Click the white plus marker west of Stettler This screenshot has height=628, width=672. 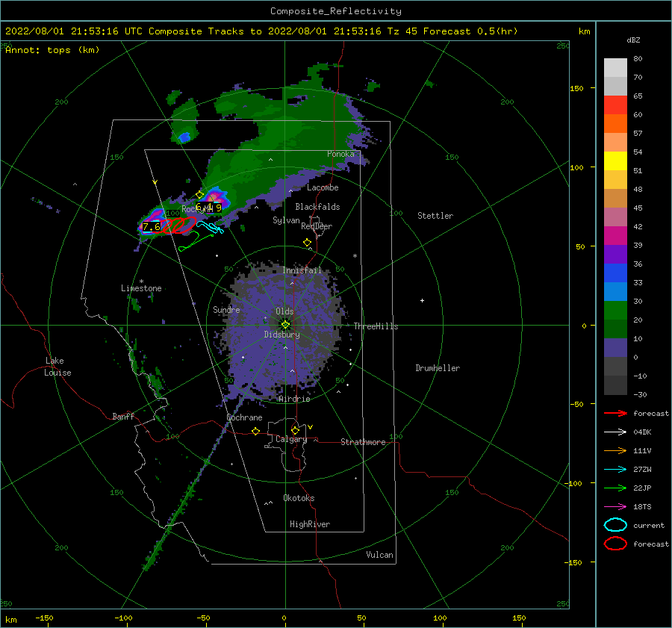pos(422,300)
